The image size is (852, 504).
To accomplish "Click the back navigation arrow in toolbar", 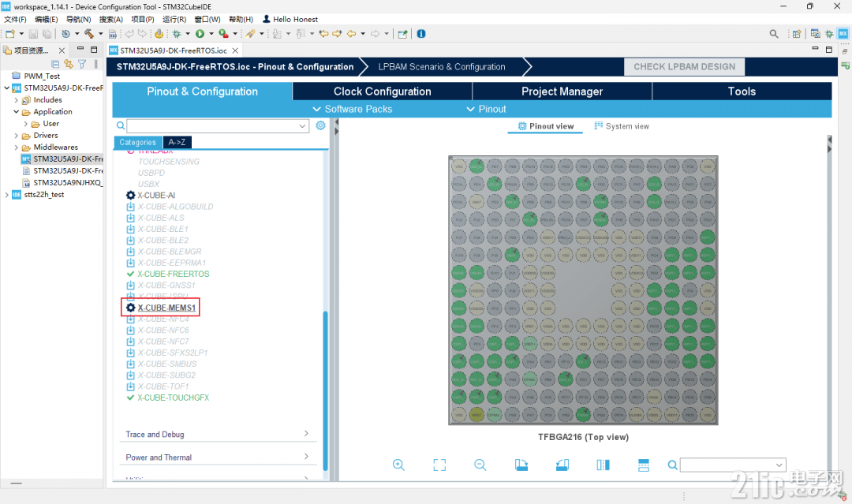I will [x=351, y=34].
